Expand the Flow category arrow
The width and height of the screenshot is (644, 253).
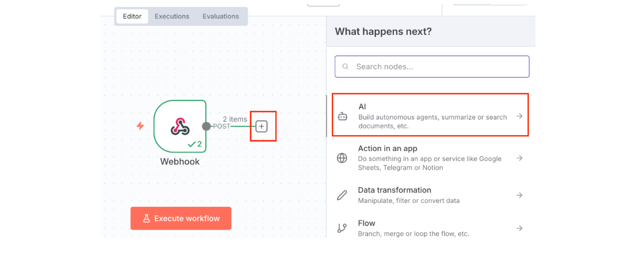click(520, 228)
